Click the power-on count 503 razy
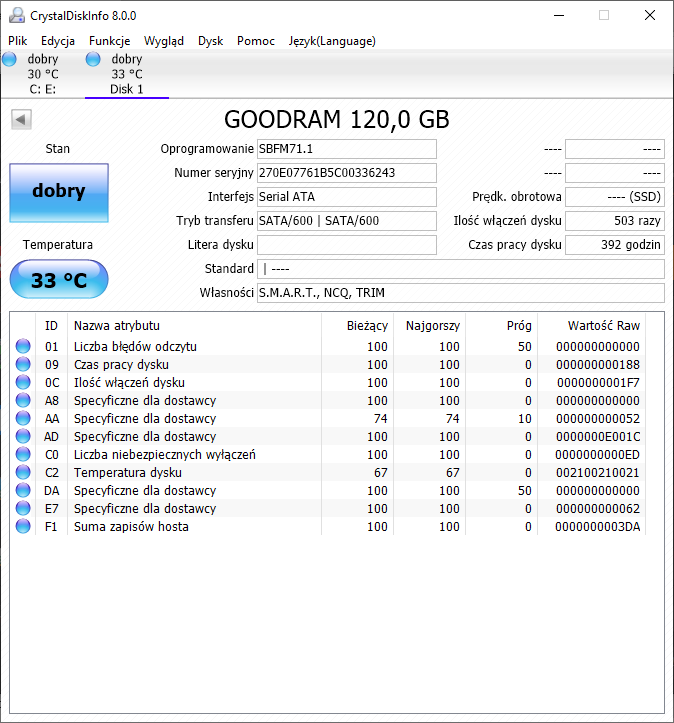This screenshot has width=674, height=723. (615, 221)
